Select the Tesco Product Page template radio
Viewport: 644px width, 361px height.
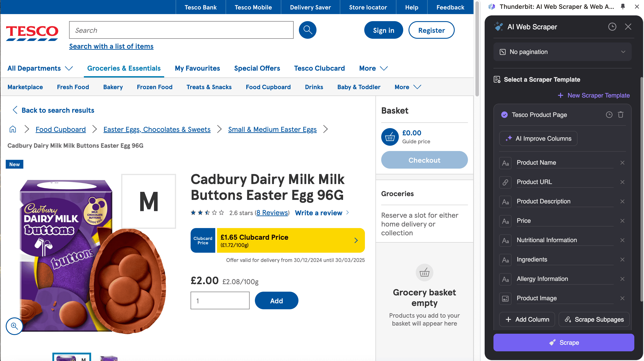(504, 115)
